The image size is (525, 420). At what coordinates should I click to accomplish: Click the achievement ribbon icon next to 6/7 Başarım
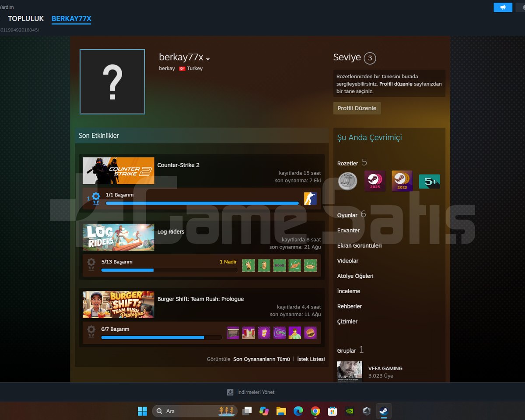pos(91,332)
